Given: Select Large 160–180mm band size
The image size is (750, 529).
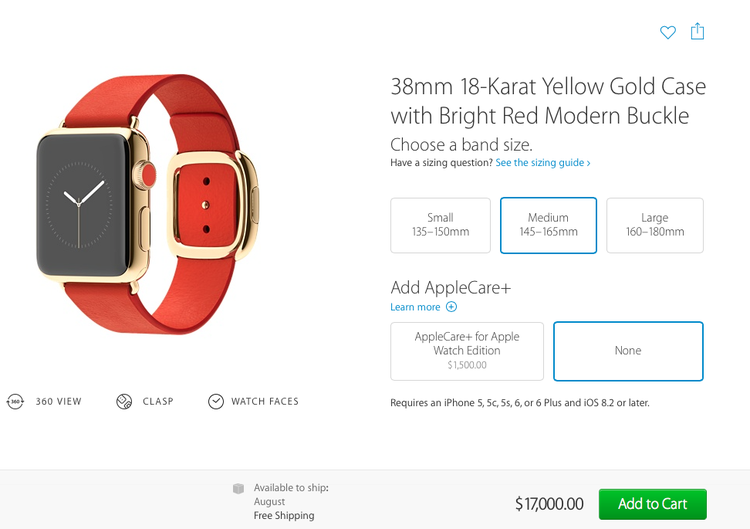Looking at the screenshot, I should pos(655,225).
